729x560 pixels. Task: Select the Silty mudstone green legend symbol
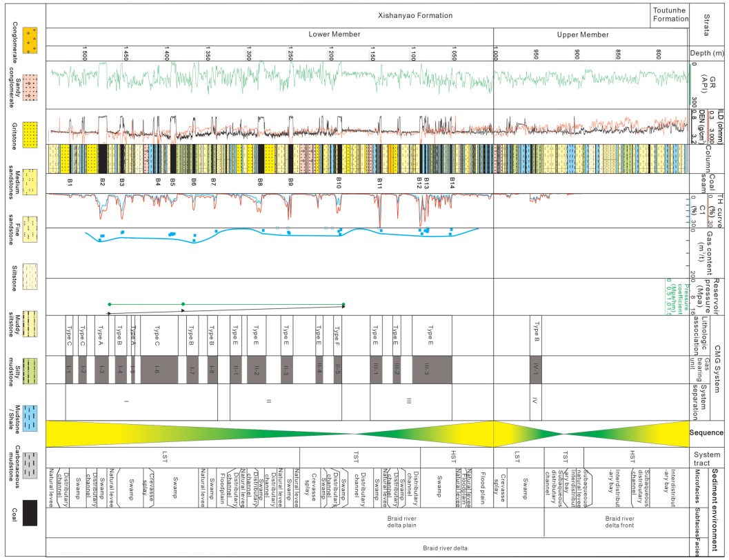point(30,370)
